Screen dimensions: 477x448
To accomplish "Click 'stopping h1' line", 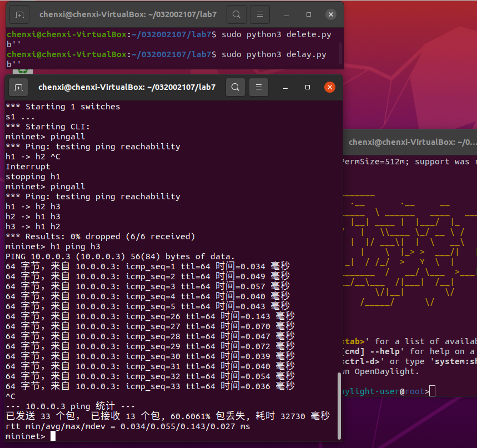I will 33,177.
